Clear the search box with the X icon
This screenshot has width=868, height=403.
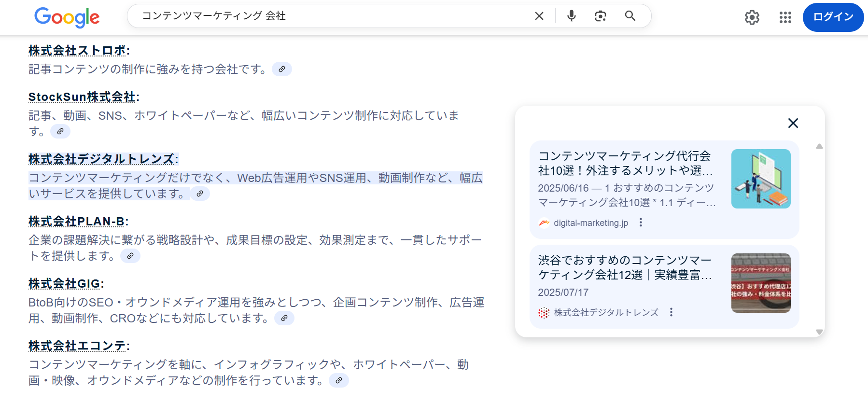point(539,16)
